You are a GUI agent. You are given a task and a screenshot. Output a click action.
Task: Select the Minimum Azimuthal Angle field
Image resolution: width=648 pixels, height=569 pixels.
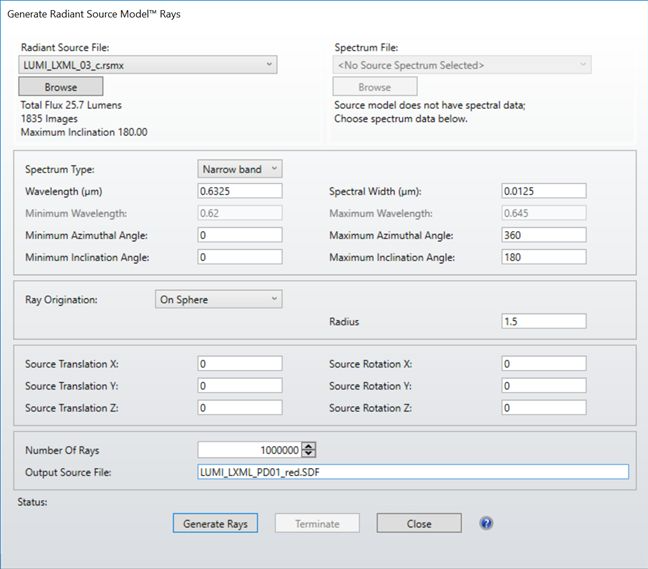pyautogui.click(x=240, y=235)
